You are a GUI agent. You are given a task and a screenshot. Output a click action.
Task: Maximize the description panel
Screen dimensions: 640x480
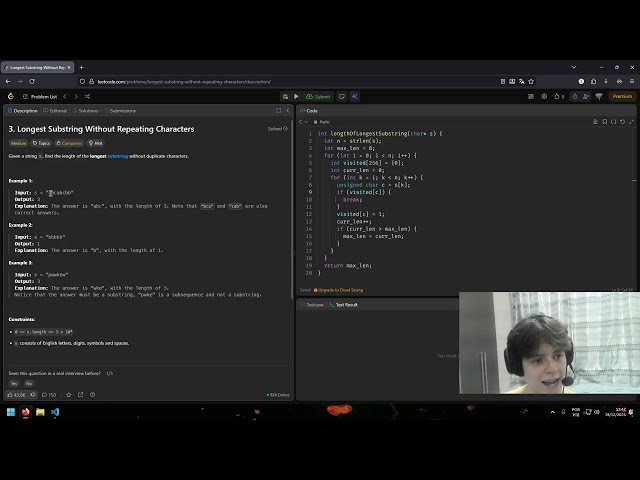(x=278, y=111)
